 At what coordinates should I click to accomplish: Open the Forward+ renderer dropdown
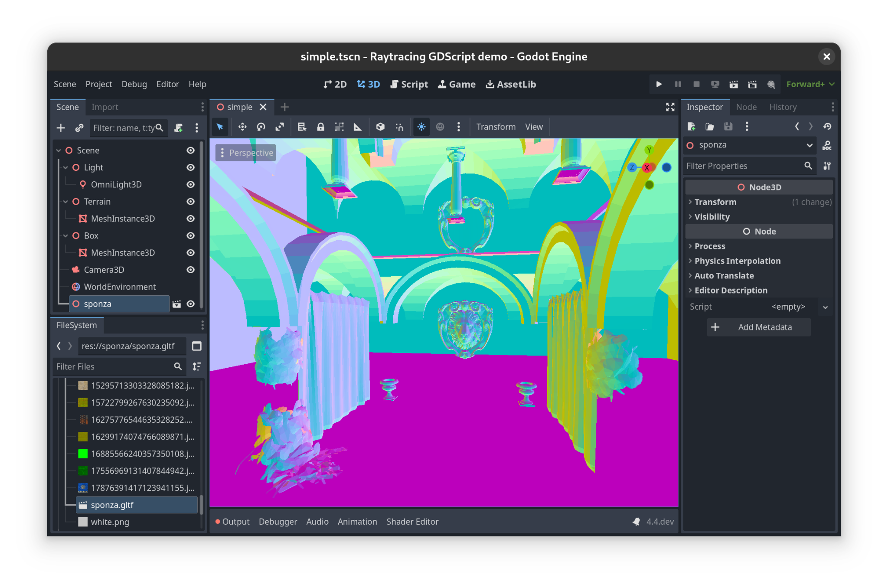point(810,84)
